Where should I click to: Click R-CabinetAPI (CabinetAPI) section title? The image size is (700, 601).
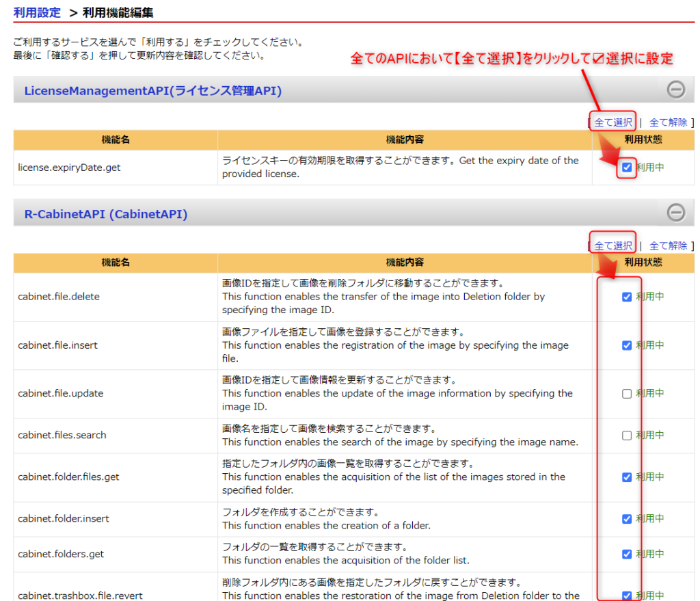(106, 214)
